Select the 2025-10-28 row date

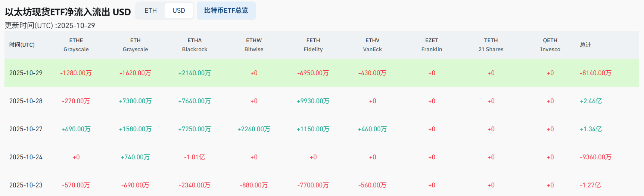click(26, 101)
